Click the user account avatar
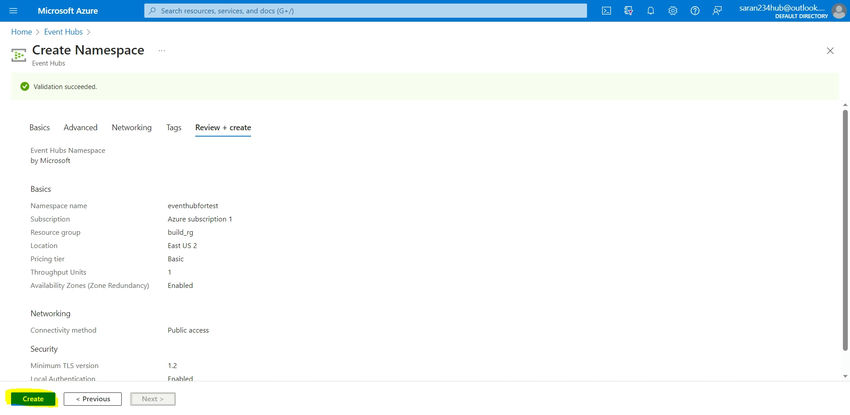 (838, 11)
